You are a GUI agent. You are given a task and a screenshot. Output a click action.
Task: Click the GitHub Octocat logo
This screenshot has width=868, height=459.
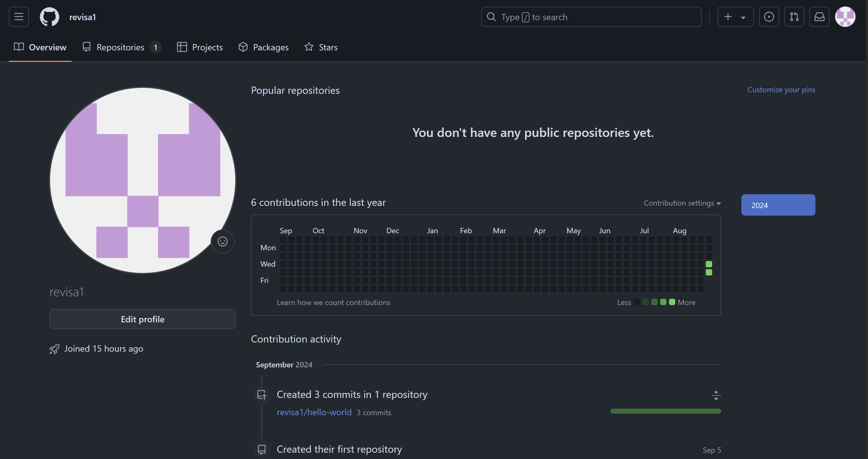tap(49, 16)
